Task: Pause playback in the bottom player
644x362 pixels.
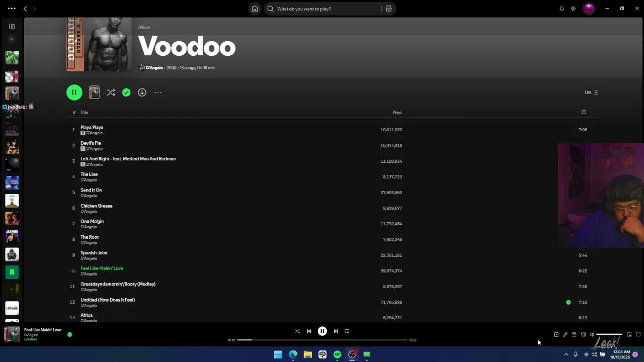Action: (323, 331)
